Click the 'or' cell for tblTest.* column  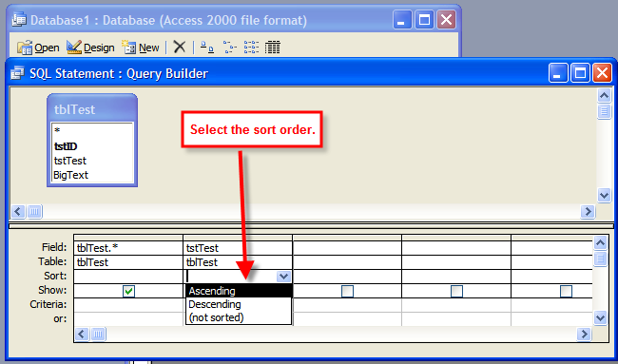click(x=128, y=318)
